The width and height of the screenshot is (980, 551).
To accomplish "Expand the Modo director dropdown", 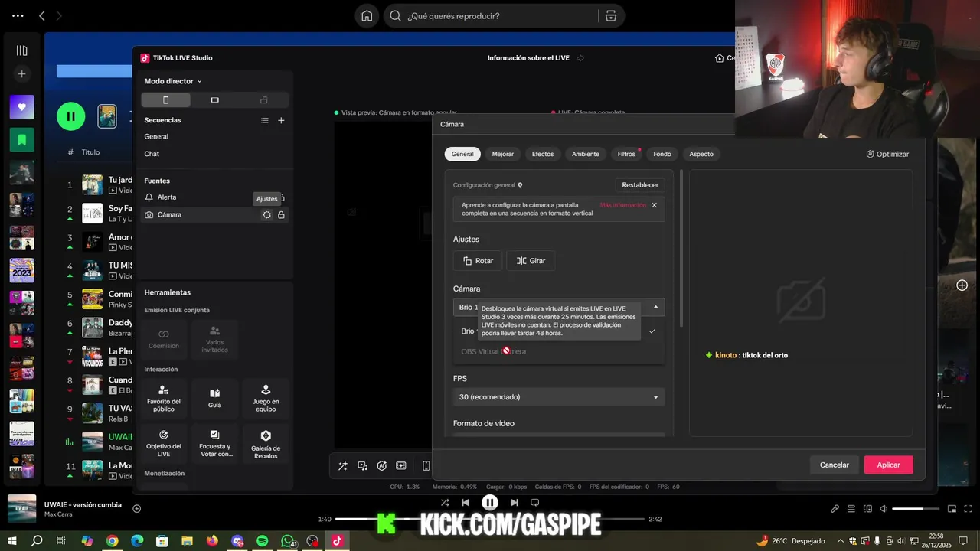I will (x=173, y=81).
